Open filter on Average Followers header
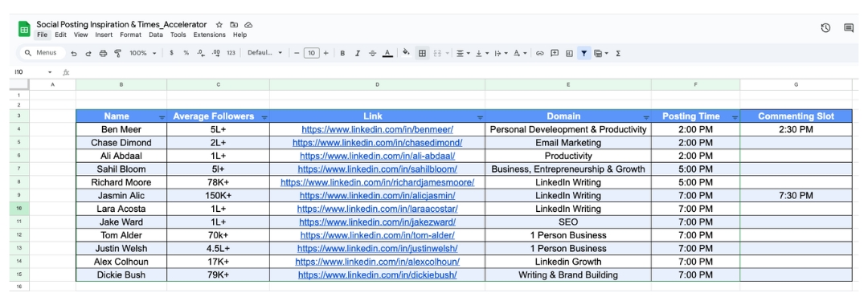The height and width of the screenshot is (305, 868). (x=264, y=118)
